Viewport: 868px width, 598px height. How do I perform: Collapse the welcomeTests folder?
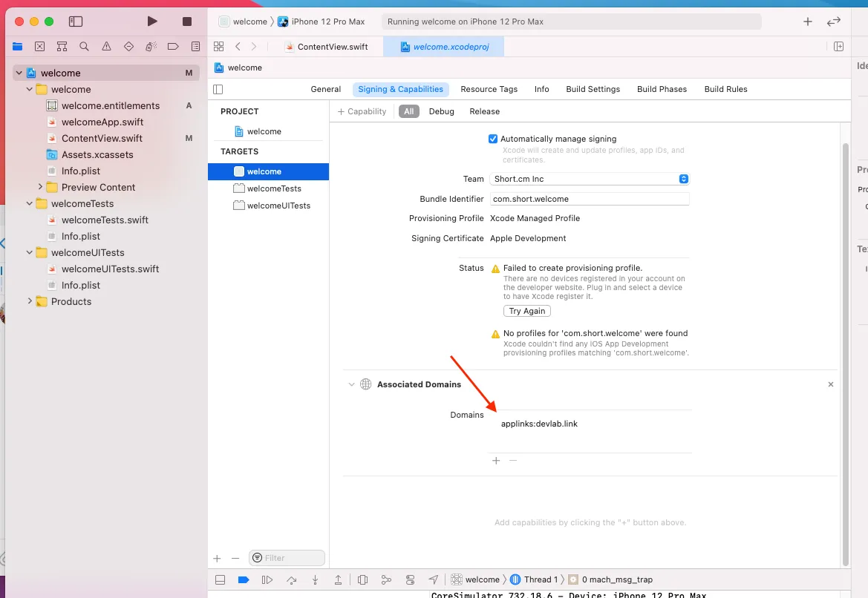[30, 203]
